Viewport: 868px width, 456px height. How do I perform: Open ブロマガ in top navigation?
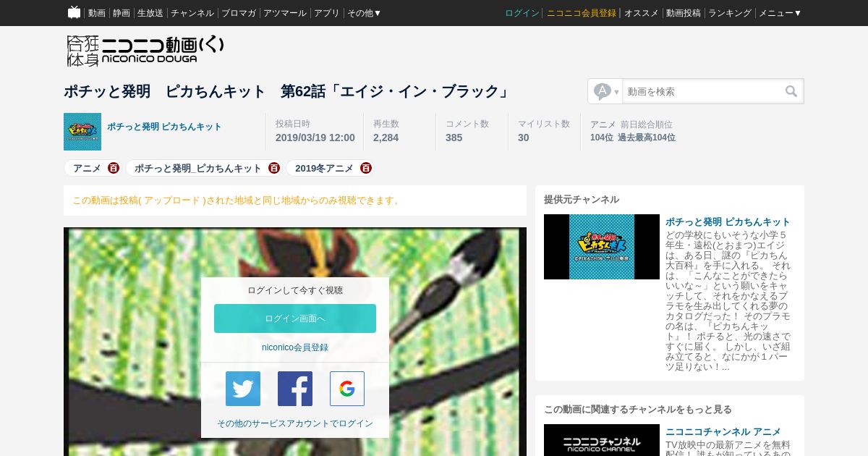tap(239, 13)
